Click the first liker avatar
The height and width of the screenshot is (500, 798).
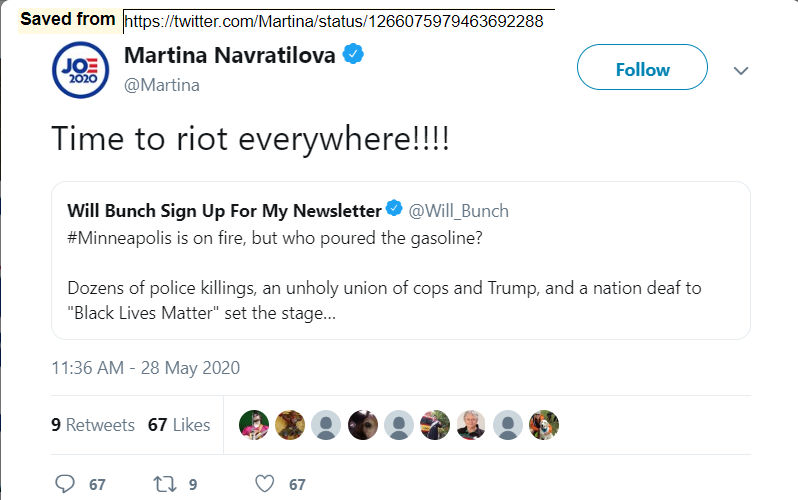click(x=253, y=425)
